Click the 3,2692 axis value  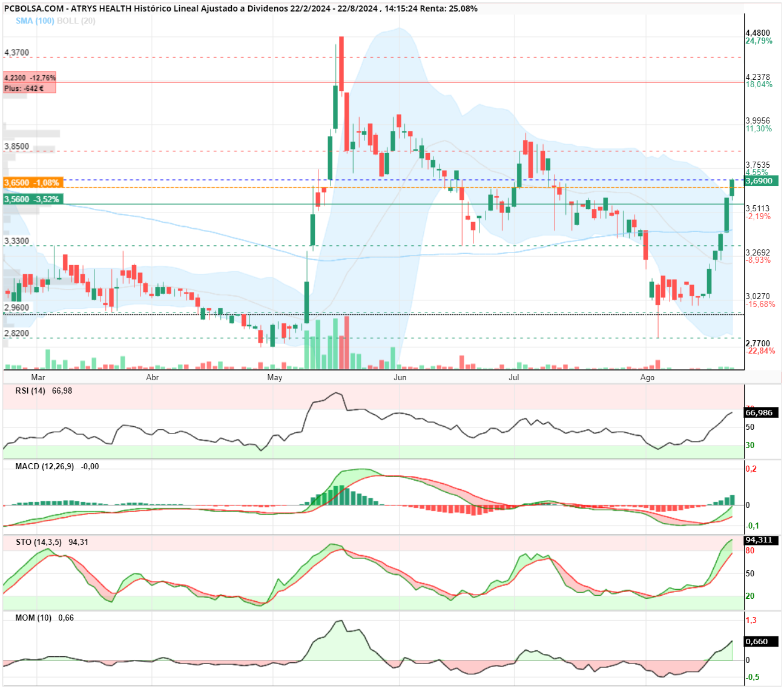(x=758, y=252)
